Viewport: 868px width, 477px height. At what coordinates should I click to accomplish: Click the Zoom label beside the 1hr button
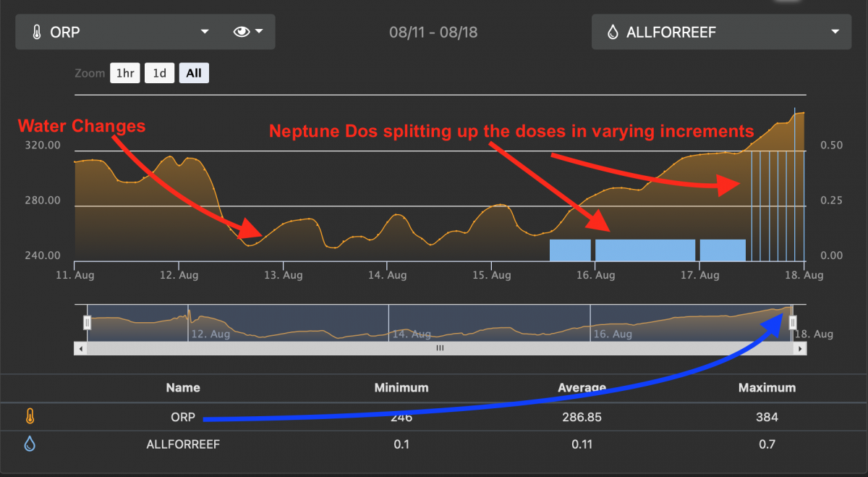(89, 73)
